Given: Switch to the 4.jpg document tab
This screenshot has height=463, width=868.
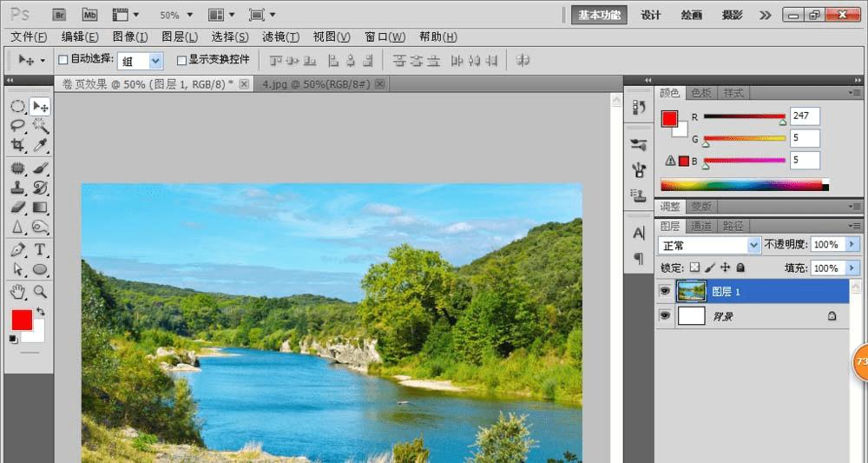Looking at the screenshot, I should click(316, 84).
